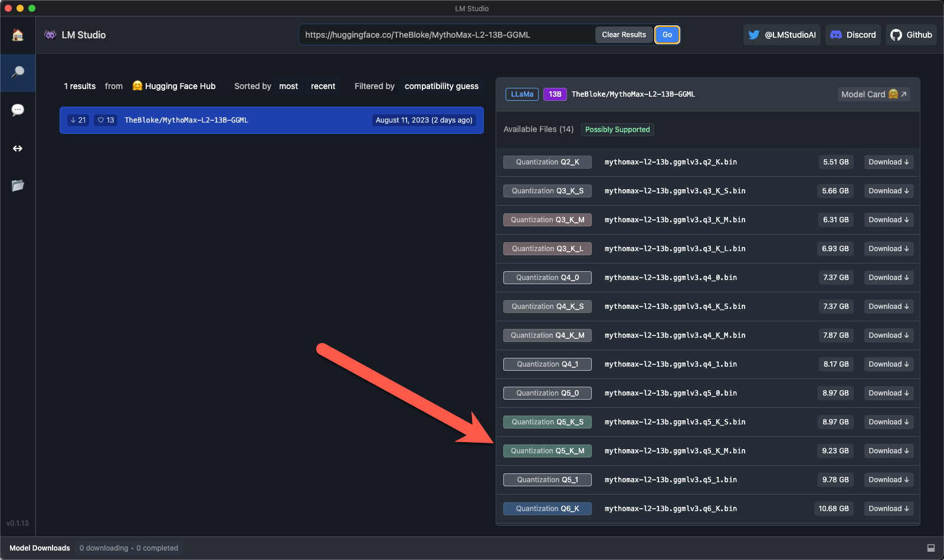
Task: Click the Quantization Q4_1 label
Action: coord(548,364)
